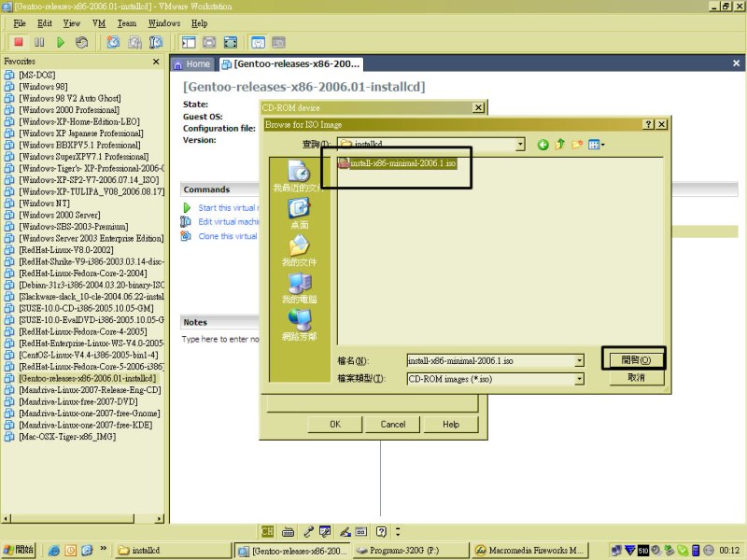Switch to the Gentoo-releases-x86 tab

pyautogui.click(x=291, y=63)
